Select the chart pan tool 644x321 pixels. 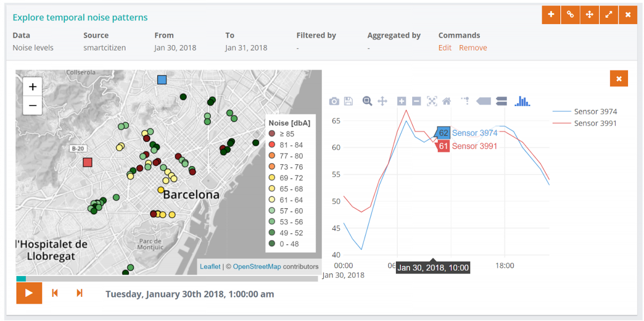point(383,101)
